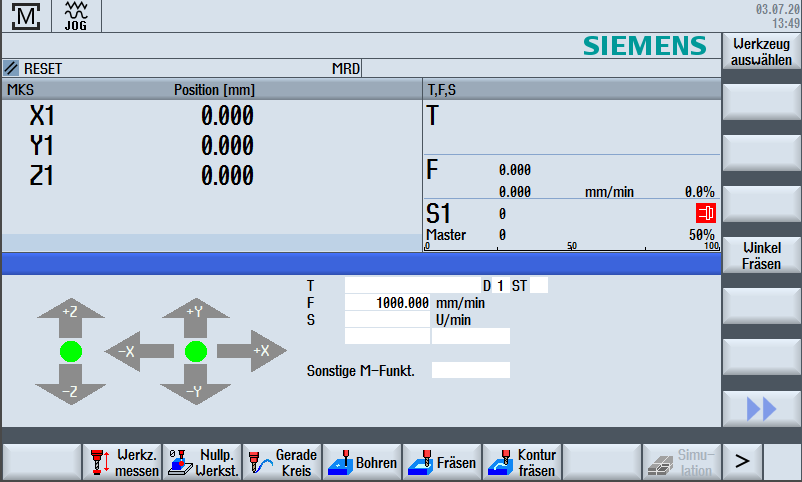
Task: Click the Position [mm] column header
Action: click(x=214, y=90)
